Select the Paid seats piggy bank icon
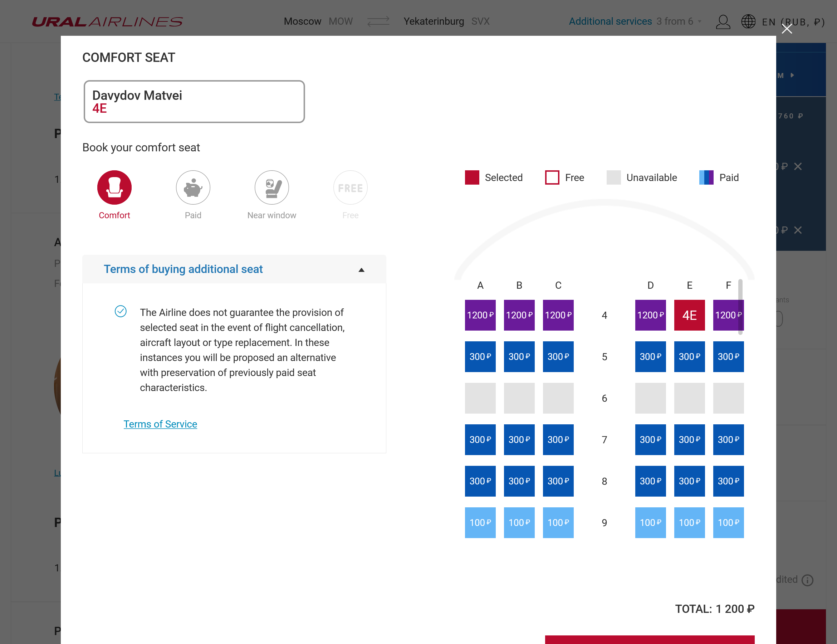837x644 pixels. tap(193, 187)
